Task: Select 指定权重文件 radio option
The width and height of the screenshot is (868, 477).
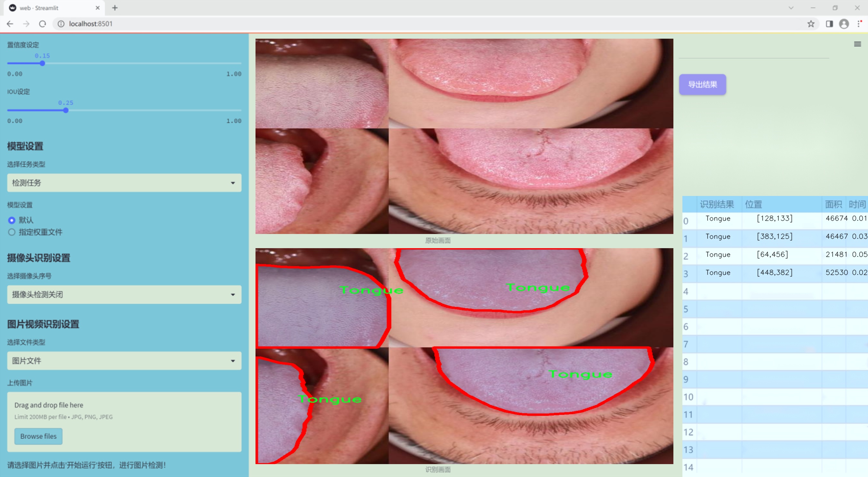Action: tap(35, 232)
